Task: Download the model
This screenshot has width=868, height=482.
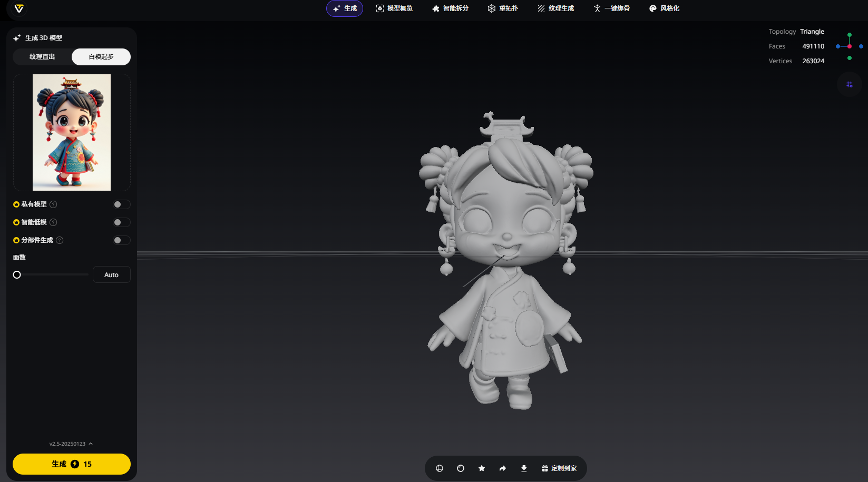Action: click(524, 468)
